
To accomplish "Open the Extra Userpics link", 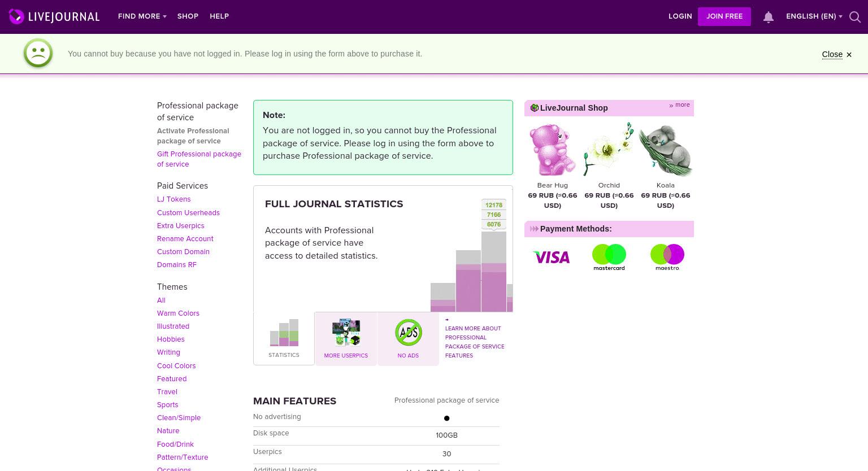I will 181,226.
